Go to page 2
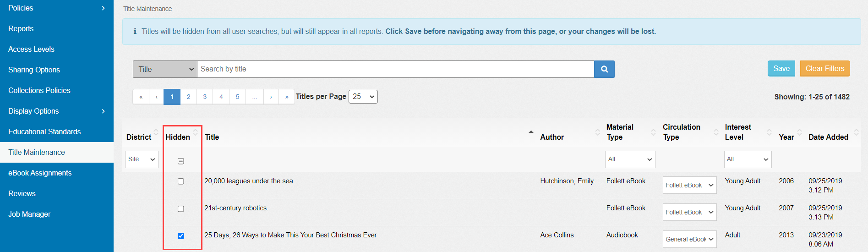Image resolution: width=868 pixels, height=252 pixels. (188, 97)
